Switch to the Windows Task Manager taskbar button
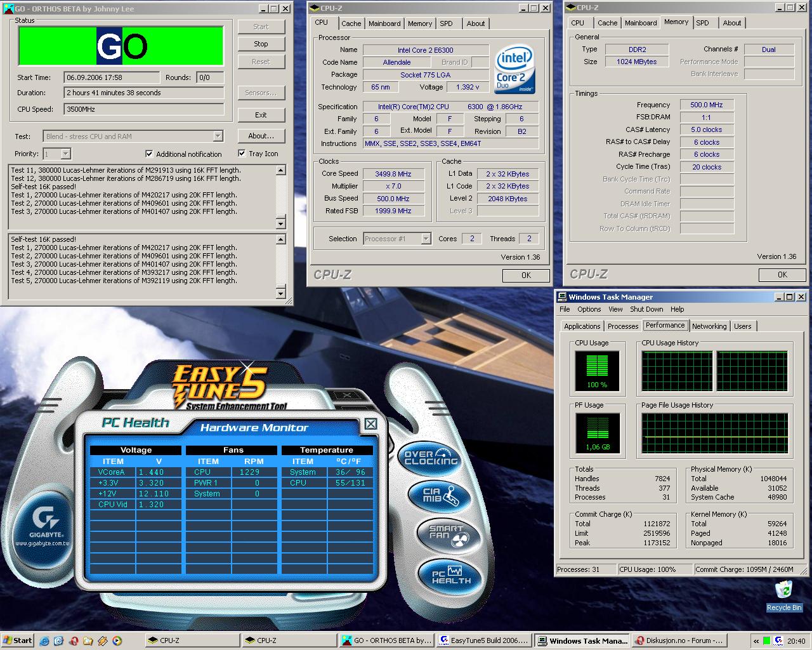 click(582, 640)
